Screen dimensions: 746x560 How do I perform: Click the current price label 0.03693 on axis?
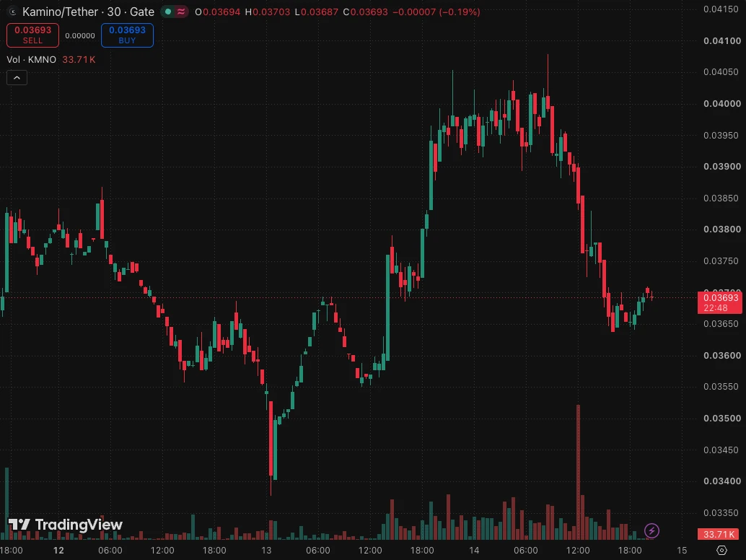click(x=720, y=302)
